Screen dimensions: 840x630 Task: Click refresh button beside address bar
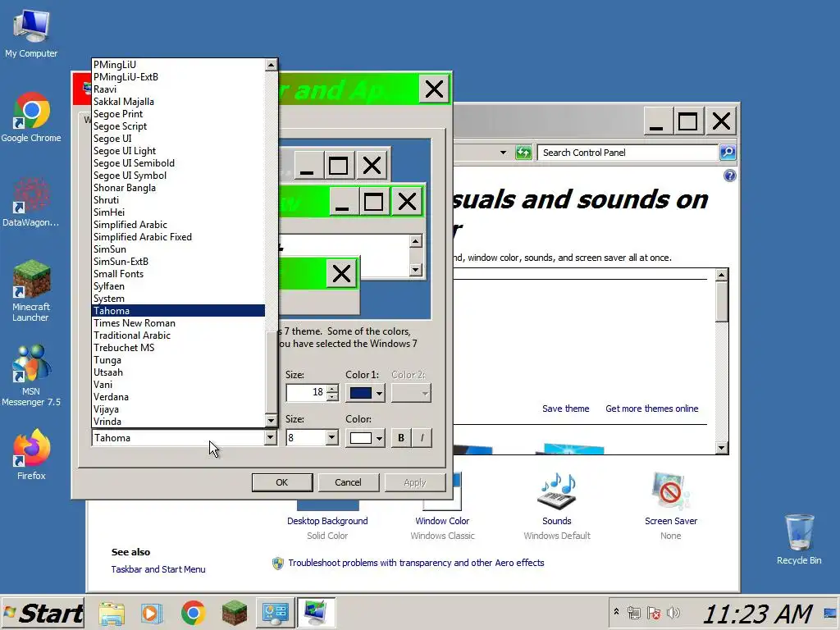pyautogui.click(x=523, y=153)
